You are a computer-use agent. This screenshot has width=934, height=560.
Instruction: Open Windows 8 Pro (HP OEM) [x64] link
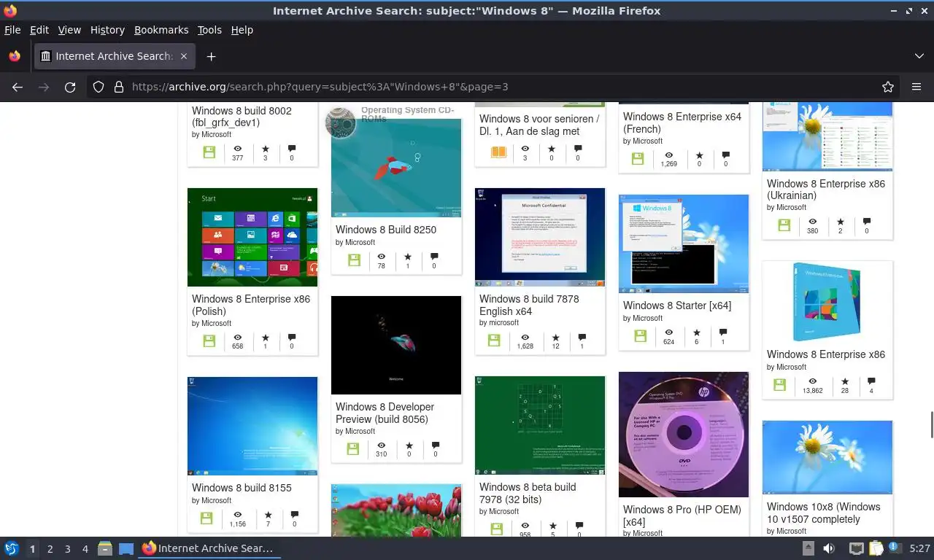[682, 516]
